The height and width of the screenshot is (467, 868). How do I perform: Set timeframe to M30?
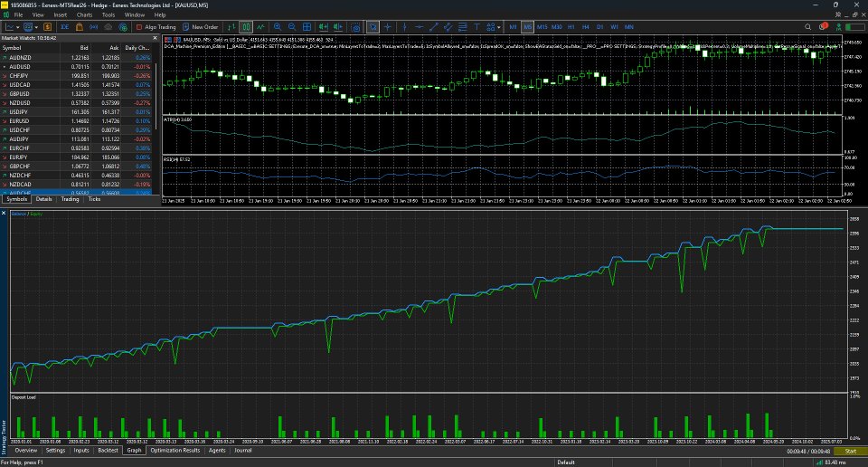click(556, 26)
